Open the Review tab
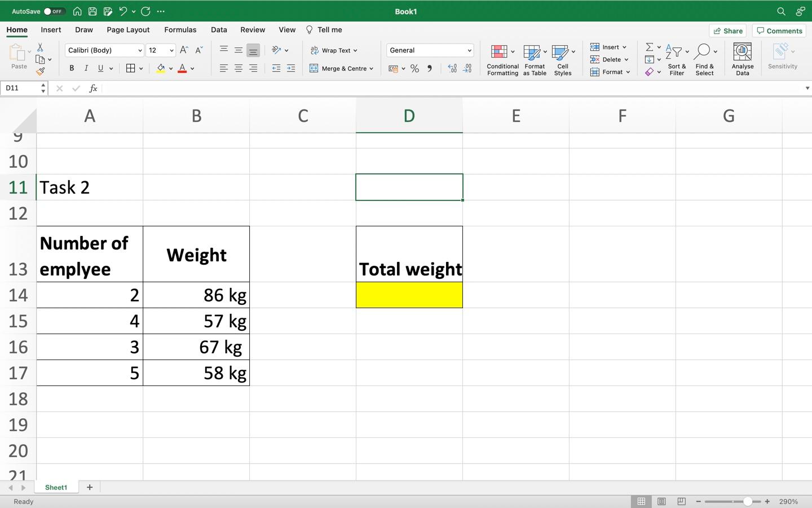The height and width of the screenshot is (508, 812). [x=252, y=29]
